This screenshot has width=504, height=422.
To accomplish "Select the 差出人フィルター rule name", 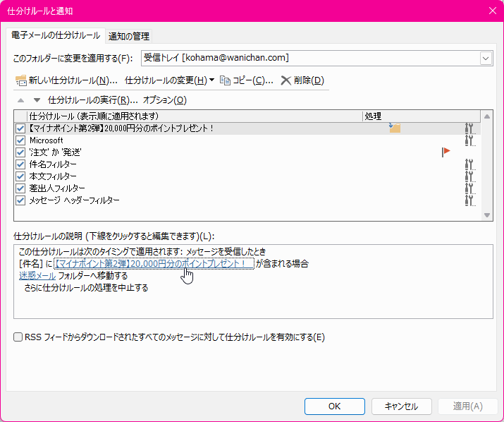I will tap(57, 188).
